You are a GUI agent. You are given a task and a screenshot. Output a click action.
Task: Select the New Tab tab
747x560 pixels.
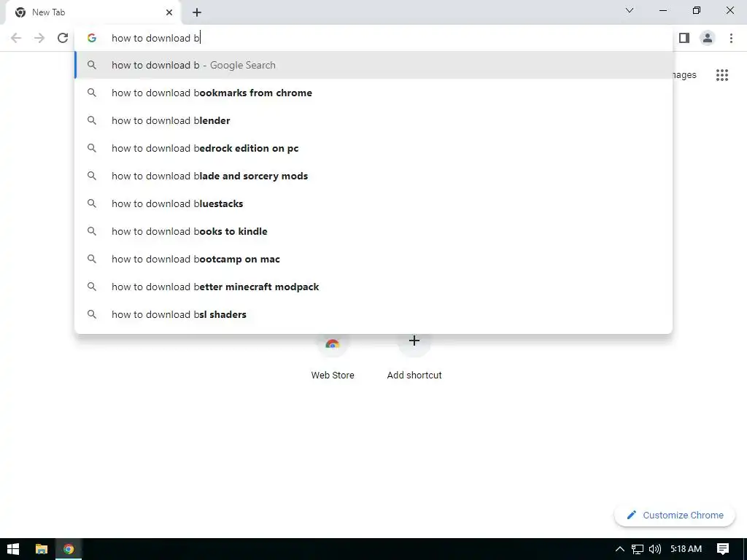pyautogui.click(x=93, y=12)
